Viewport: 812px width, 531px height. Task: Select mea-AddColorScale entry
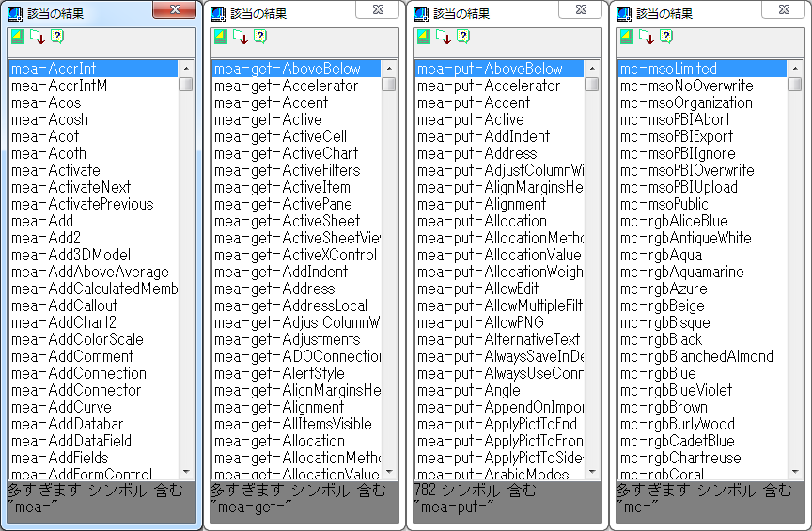click(x=93, y=339)
